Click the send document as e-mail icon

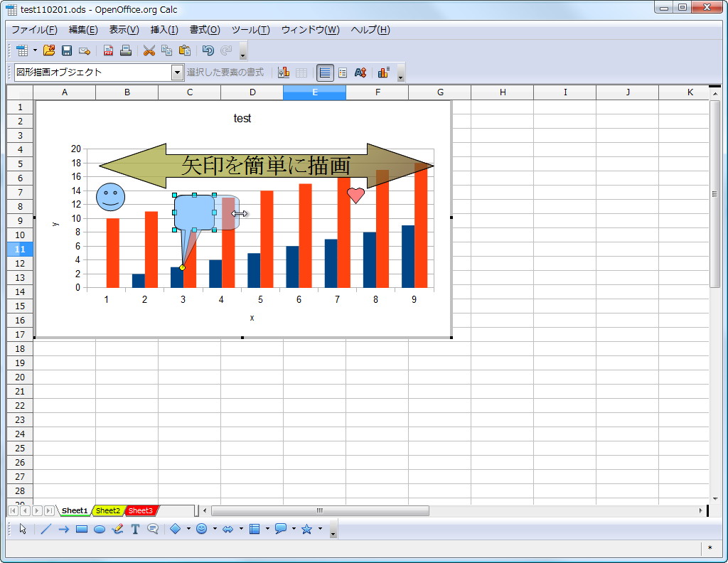click(x=85, y=50)
